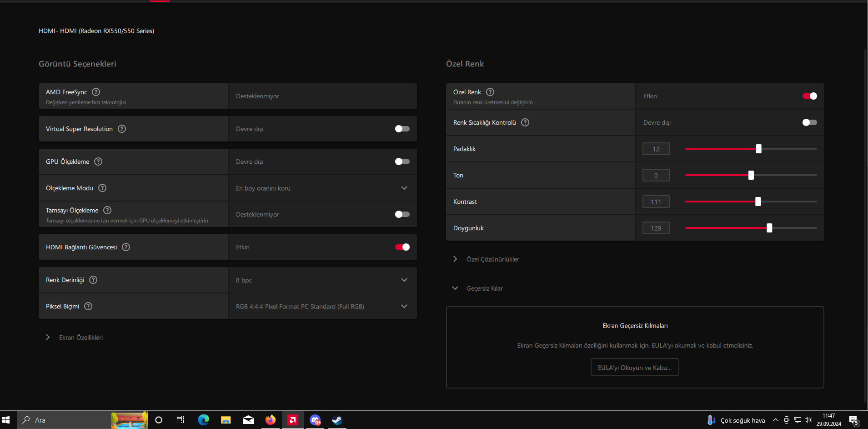Show help for GPU Ölçekleme
868x429 pixels.
coord(98,162)
